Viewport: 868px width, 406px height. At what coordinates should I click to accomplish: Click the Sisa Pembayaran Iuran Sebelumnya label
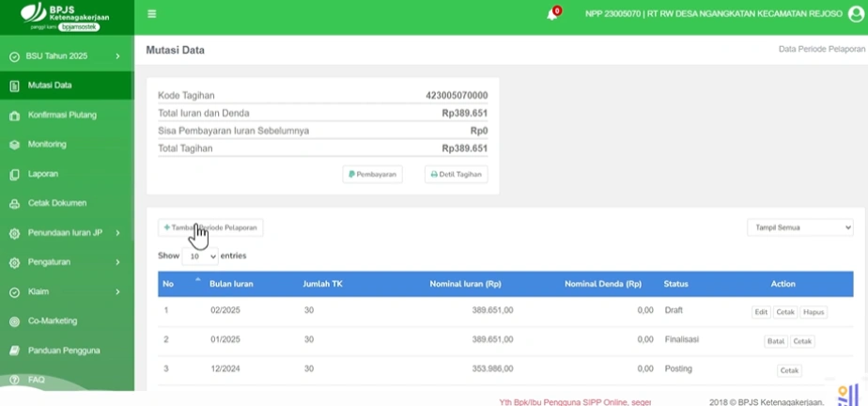(234, 132)
